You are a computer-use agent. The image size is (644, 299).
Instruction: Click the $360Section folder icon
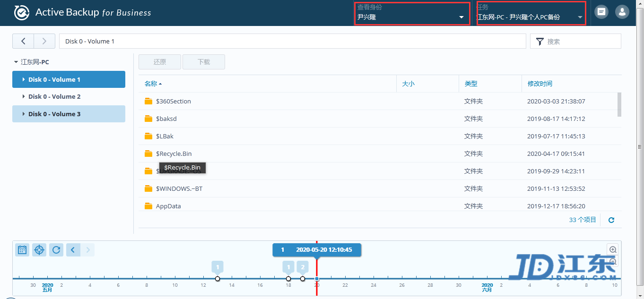[148, 101]
